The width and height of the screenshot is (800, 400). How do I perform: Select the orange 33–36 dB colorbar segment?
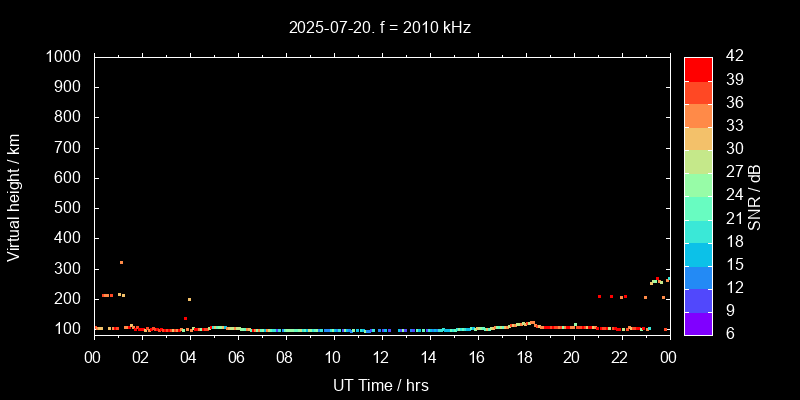pos(697,115)
